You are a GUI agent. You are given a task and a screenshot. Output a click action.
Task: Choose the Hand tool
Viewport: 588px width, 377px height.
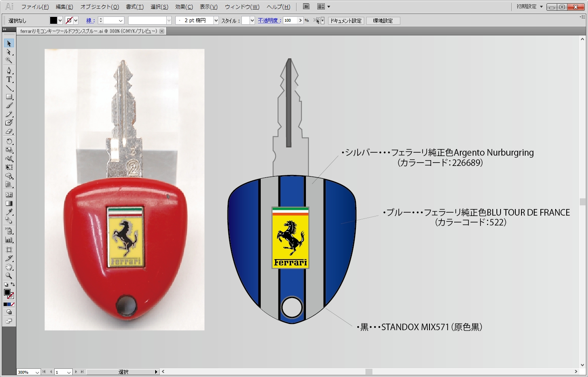click(9, 267)
